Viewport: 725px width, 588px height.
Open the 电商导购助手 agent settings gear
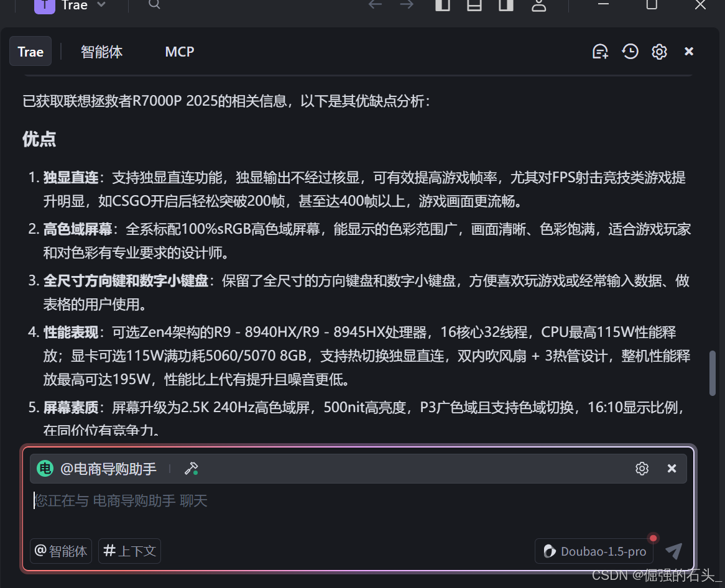tap(642, 469)
